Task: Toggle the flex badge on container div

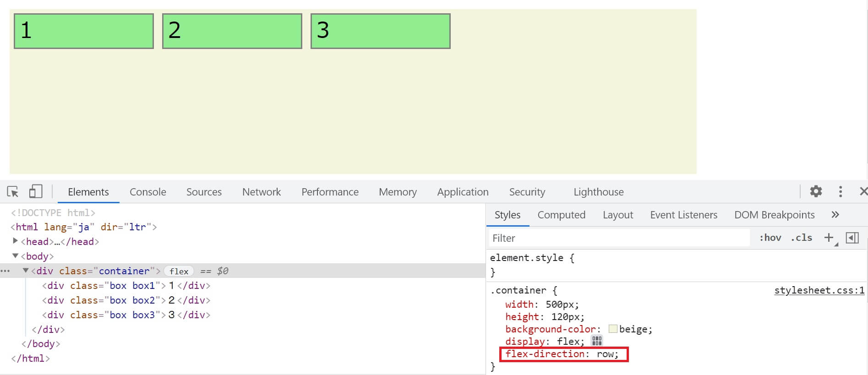Action: click(x=179, y=271)
